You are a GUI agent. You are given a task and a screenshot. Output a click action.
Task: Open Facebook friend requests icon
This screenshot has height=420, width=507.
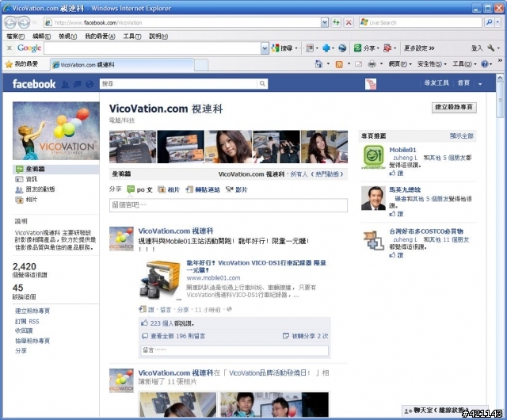point(65,85)
